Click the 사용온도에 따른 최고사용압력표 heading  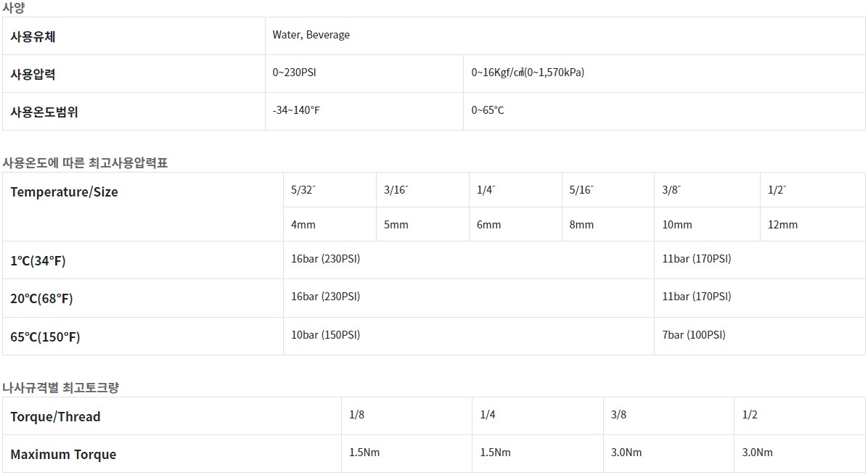click(85, 162)
